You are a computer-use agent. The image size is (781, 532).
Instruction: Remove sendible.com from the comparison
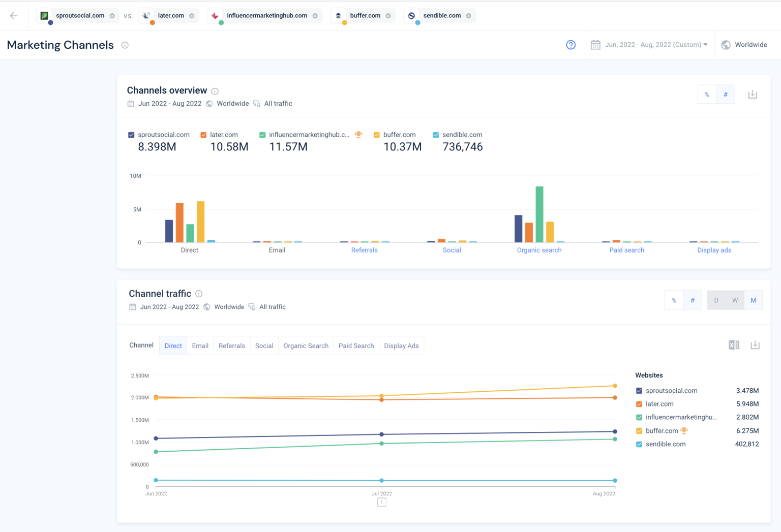469,16
